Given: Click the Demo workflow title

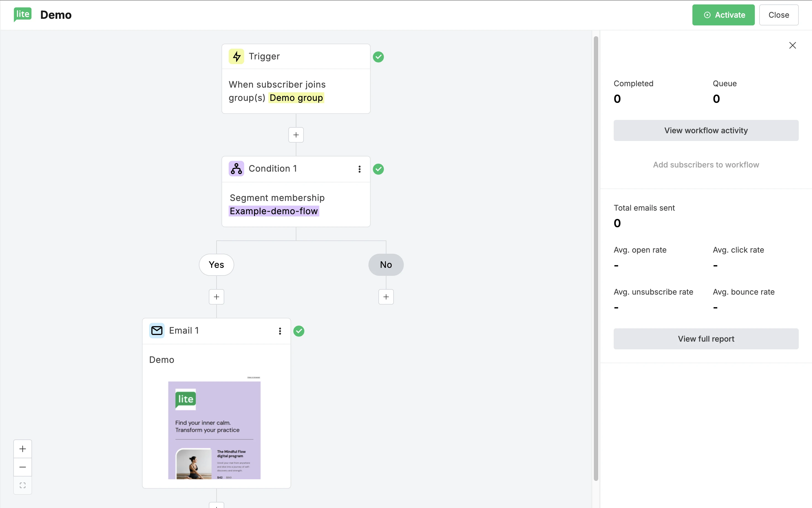Looking at the screenshot, I should 56,15.
